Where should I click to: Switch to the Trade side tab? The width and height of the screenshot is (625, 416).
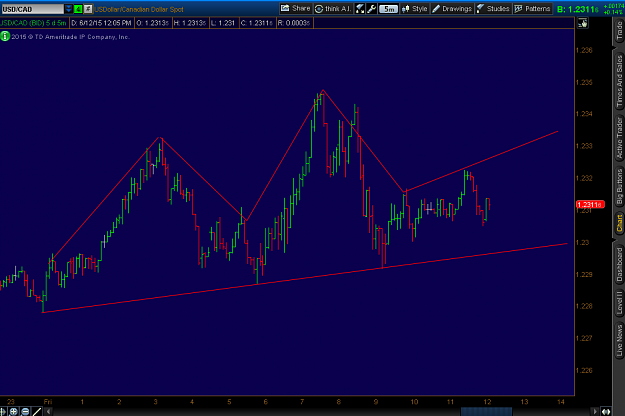click(619, 31)
